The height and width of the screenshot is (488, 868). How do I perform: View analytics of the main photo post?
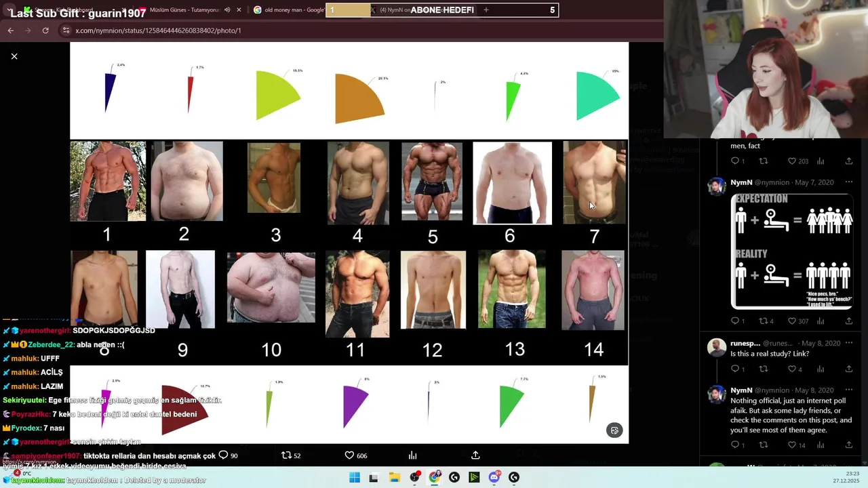point(412,455)
